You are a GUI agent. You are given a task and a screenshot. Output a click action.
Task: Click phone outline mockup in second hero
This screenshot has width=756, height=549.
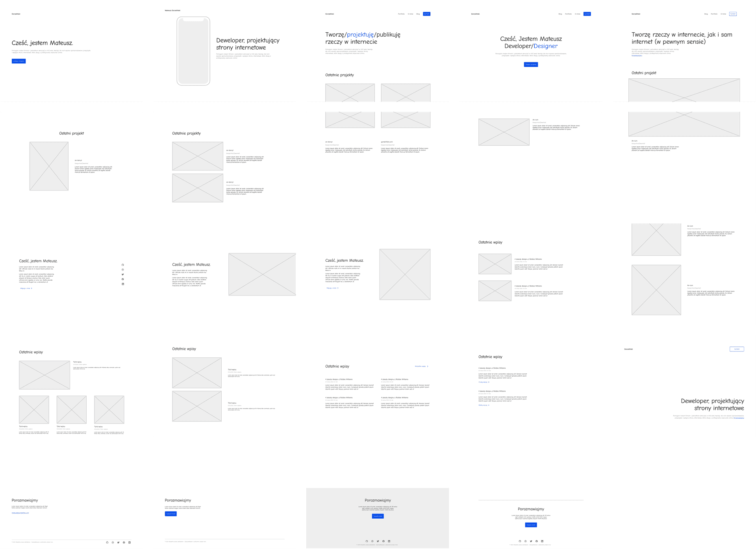click(193, 51)
